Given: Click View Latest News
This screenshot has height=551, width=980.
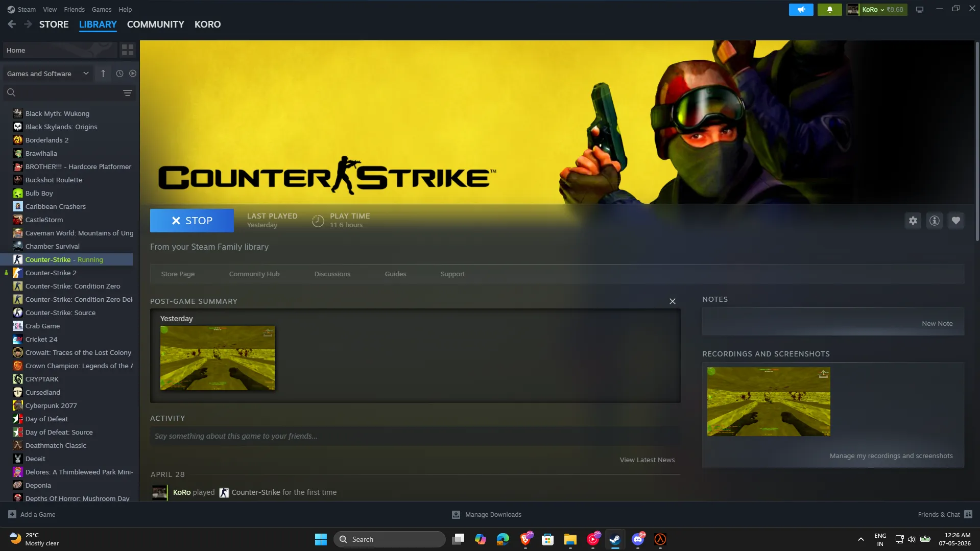Looking at the screenshot, I should (x=647, y=460).
